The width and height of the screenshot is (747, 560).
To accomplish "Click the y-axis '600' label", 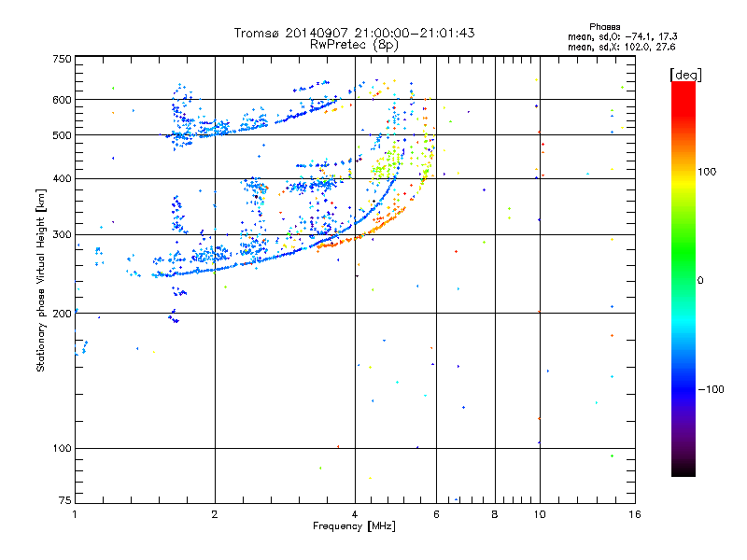I will pyautogui.click(x=62, y=100).
